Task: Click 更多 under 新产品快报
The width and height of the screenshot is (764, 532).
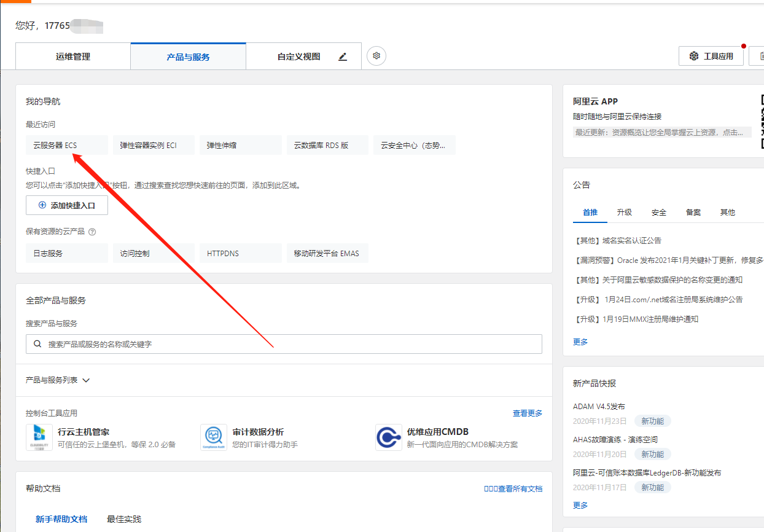Action: coord(580,505)
